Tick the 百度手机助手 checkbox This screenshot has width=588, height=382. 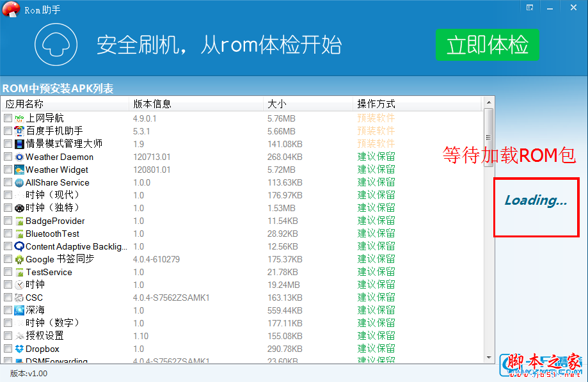pos(8,131)
